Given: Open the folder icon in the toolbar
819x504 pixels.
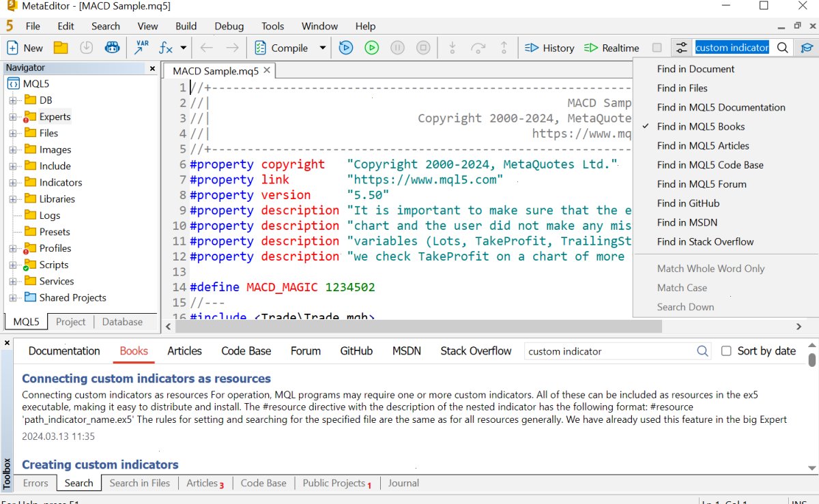Looking at the screenshot, I should tap(61, 48).
